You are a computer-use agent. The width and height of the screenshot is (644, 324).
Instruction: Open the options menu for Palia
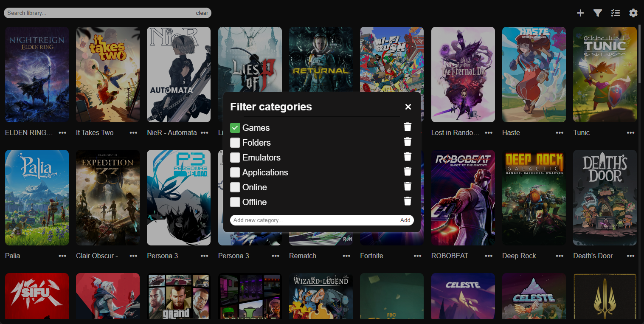point(62,256)
